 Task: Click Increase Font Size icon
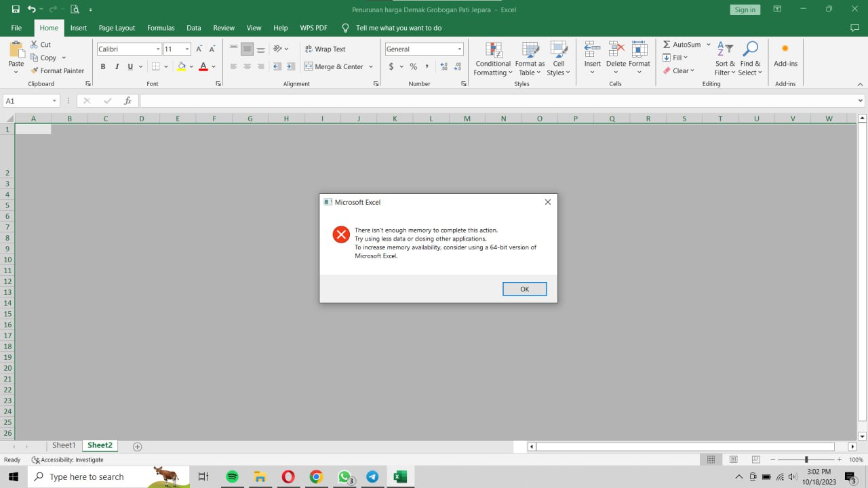tap(199, 49)
